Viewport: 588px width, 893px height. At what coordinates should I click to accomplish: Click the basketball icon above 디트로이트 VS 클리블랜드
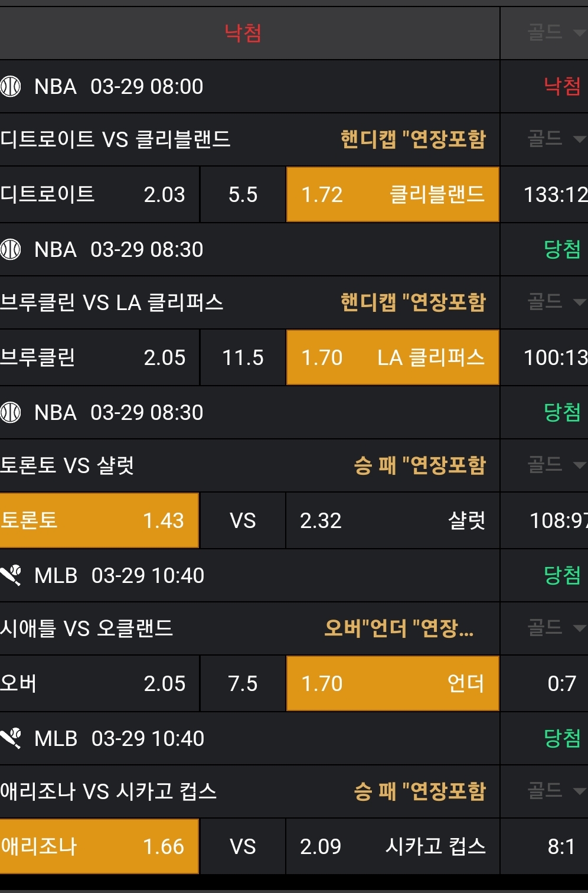point(11,87)
